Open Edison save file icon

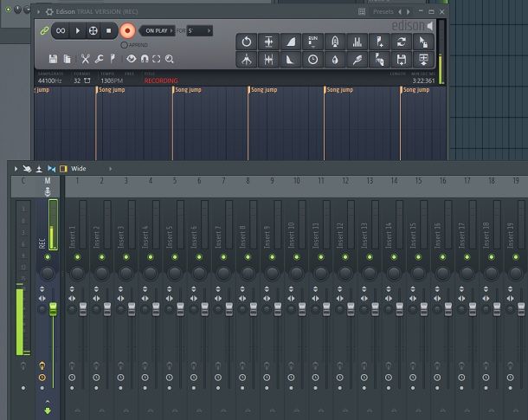coord(53,59)
